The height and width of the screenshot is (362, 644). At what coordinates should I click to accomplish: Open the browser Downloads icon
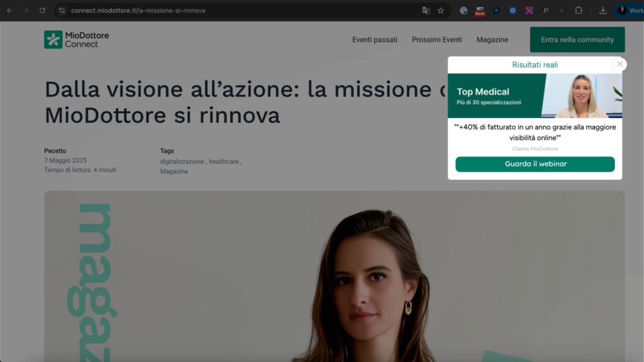[x=602, y=10]
